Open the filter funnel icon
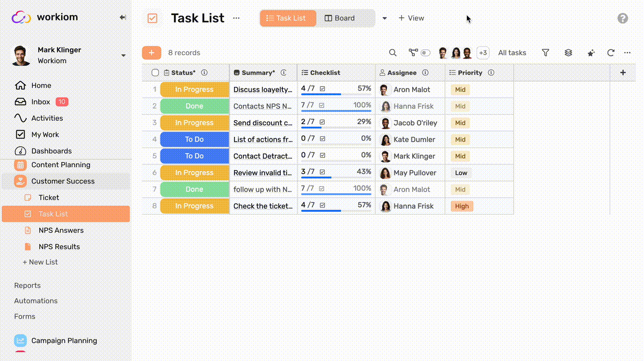Viewport: 644px width, 361px height. [545, 53]
